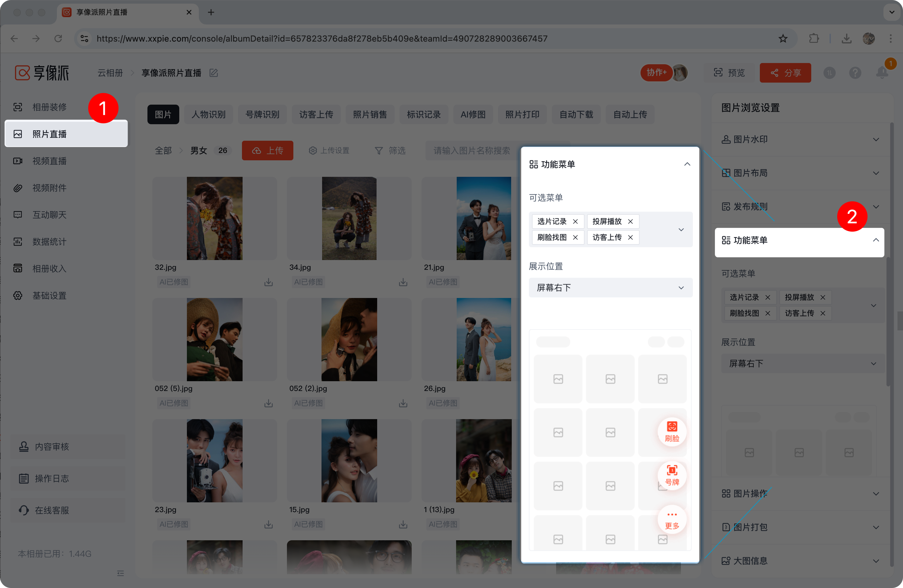Image resolution: width=903 pixels, height=588 pixels.
Task: Open 数据统计 in left sidebar
Action: click(x=49, y=242)
